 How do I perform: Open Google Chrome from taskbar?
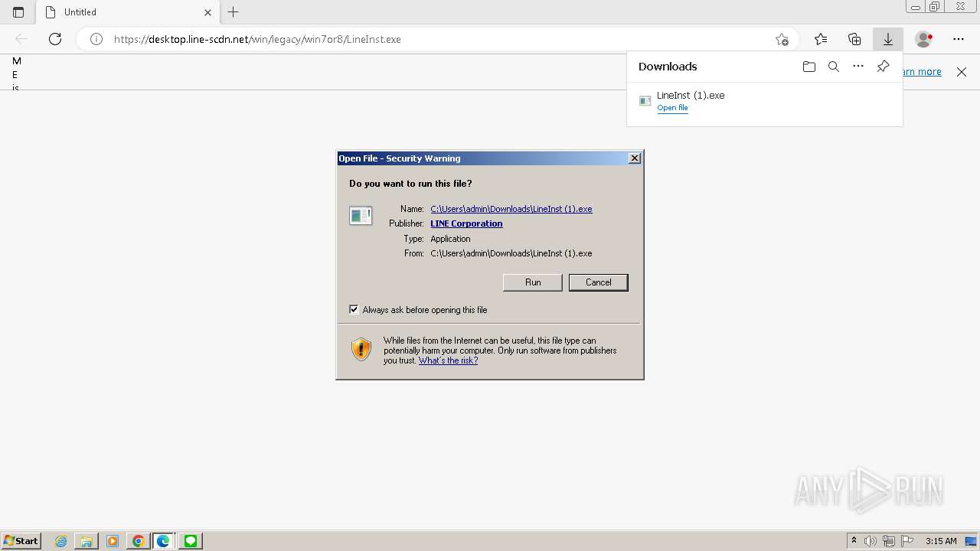139,541
